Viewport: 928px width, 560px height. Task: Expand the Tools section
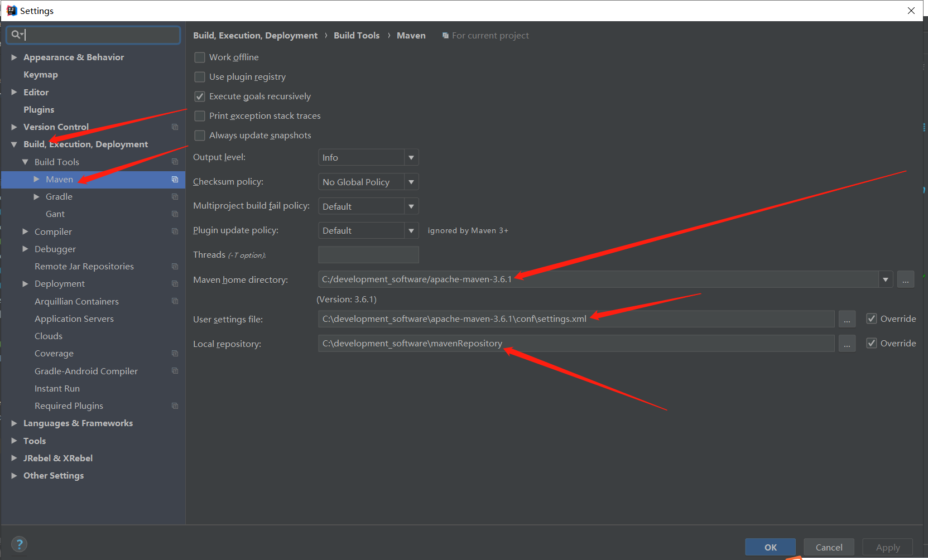tap(14, 441)
